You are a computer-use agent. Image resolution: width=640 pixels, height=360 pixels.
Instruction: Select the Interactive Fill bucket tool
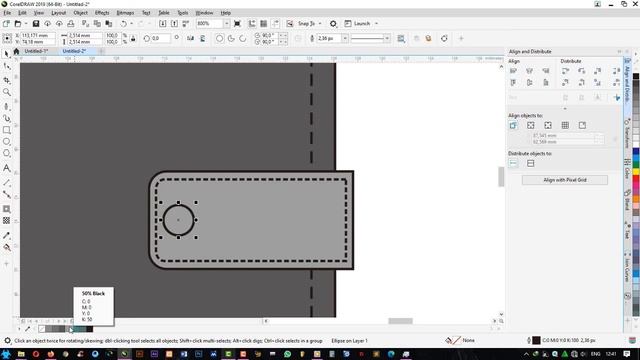click(7, 247)
